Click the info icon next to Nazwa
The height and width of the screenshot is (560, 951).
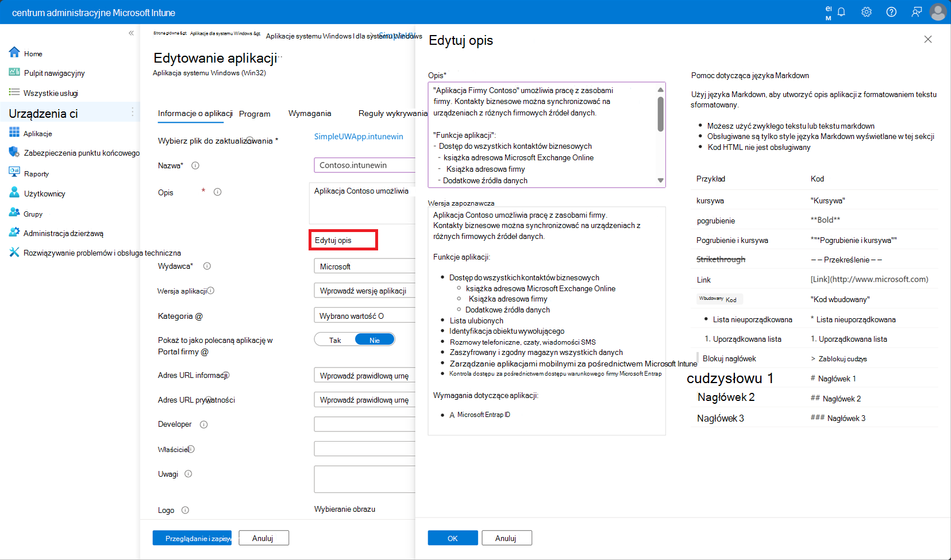coord(195,165)
